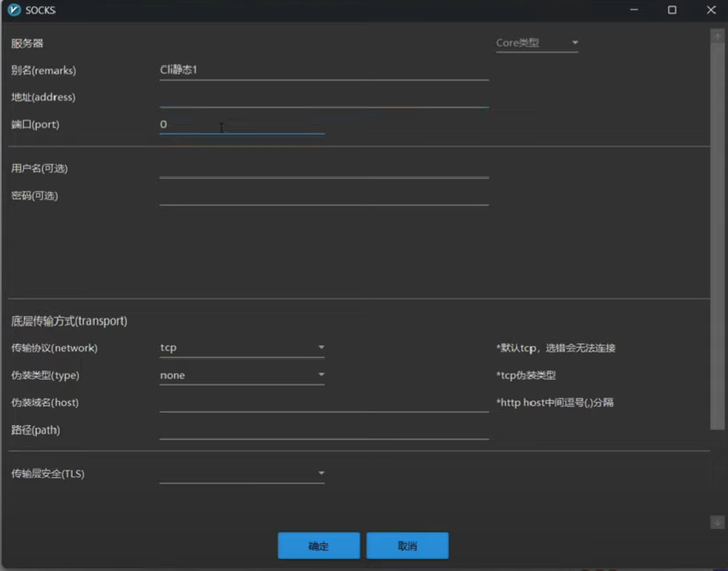
Task: Select the 用户名(可选) input field
Action: (x=324, y=168)
